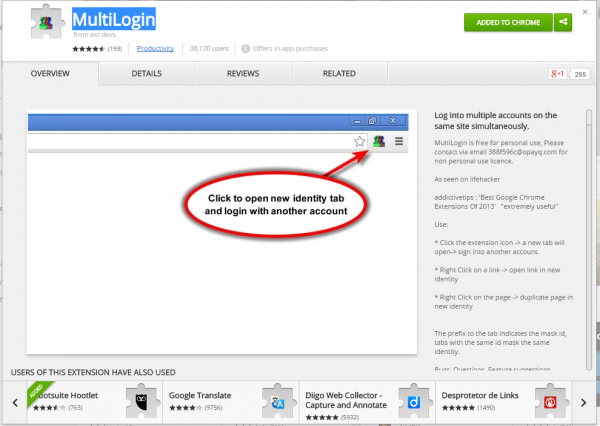Click the description panel scrollbar
Viewport: 600px width, 426px height.
tap(589, 240)
